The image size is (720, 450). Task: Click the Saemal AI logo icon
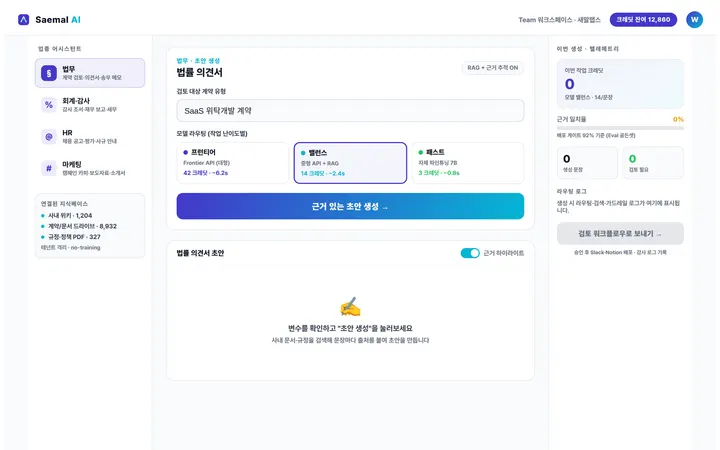click(x=23, y=19)
